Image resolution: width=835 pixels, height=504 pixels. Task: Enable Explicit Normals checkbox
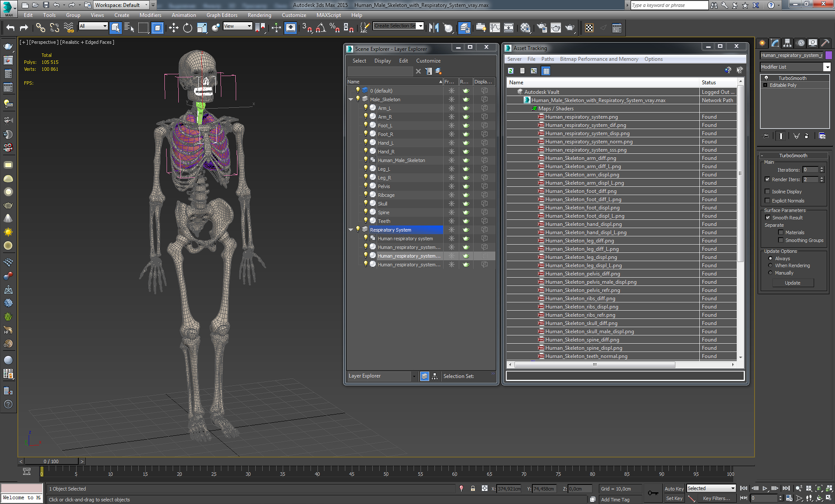click(x=767, y=200)
